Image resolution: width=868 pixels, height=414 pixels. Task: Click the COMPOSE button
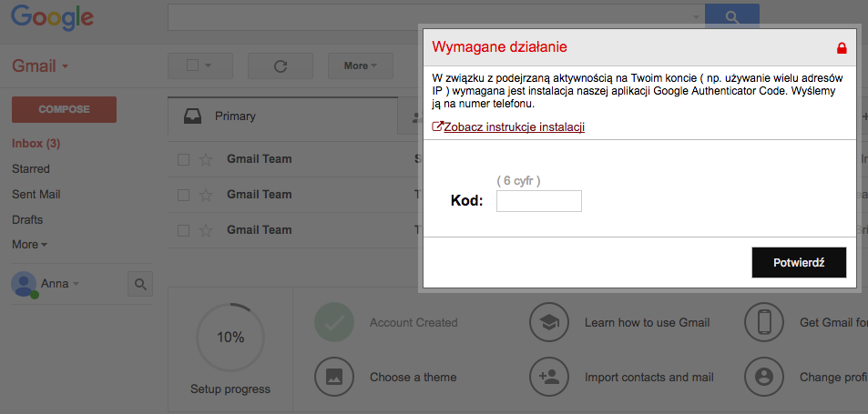pyautogui.click(x=65, y=109)
